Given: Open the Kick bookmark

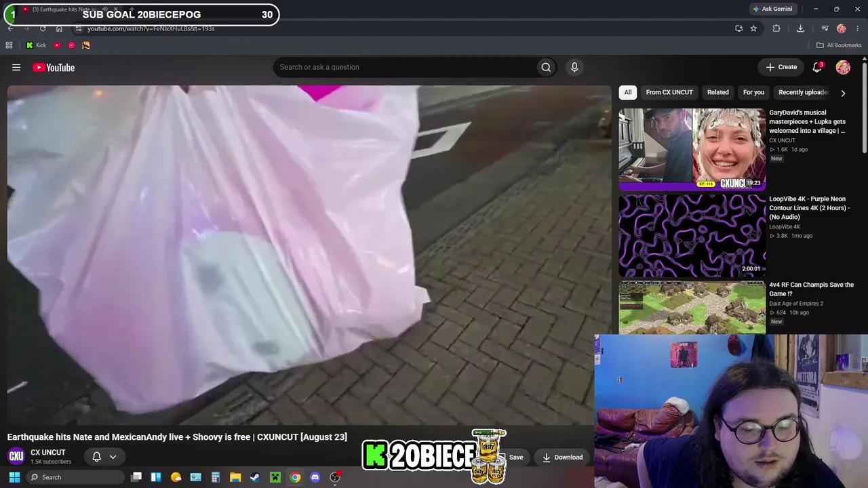Looking at the screenshot, I should (x=36, y=45).
